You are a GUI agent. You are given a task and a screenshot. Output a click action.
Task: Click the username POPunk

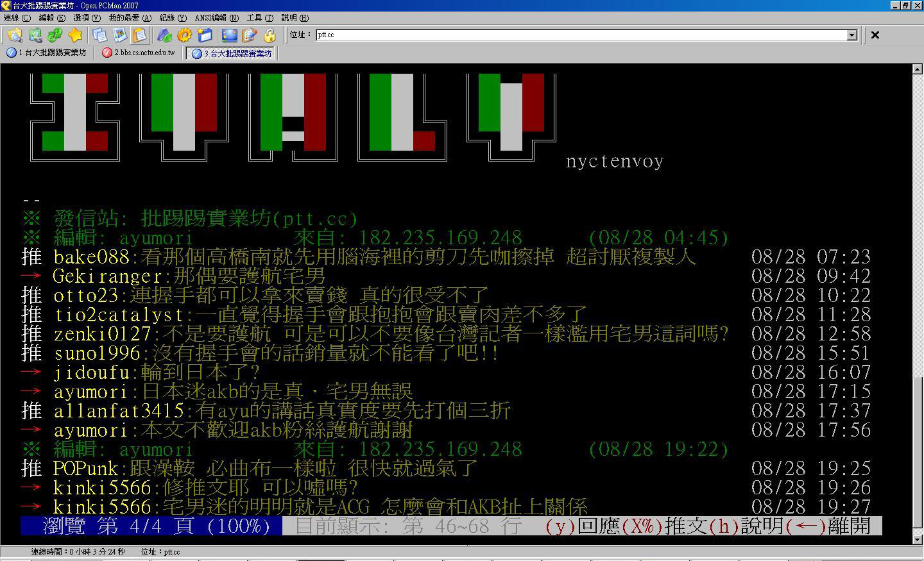(x=86, y=469)
